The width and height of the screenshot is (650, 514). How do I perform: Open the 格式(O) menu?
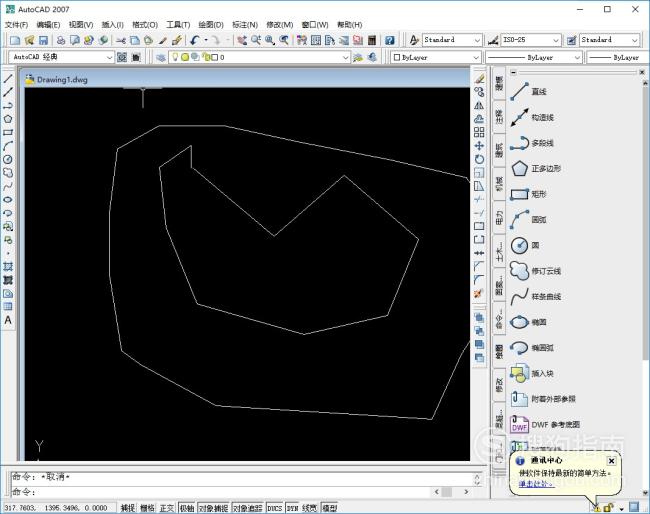[145, 25]
